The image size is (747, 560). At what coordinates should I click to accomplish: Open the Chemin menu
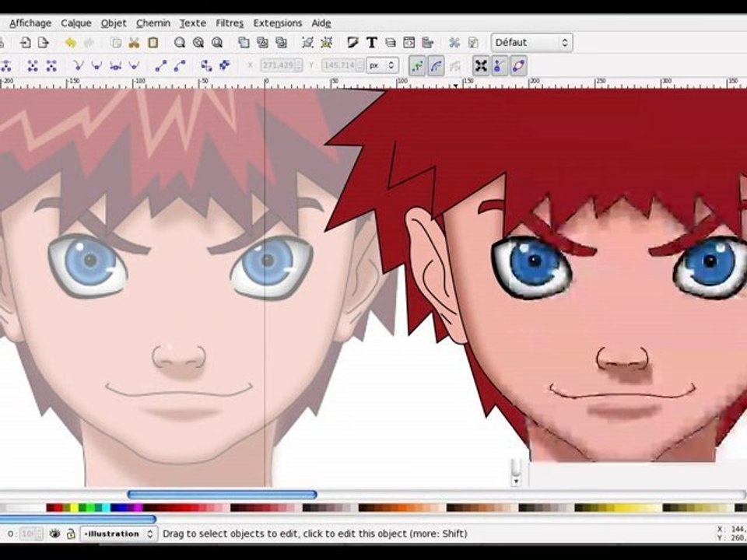tap(153, 23)
